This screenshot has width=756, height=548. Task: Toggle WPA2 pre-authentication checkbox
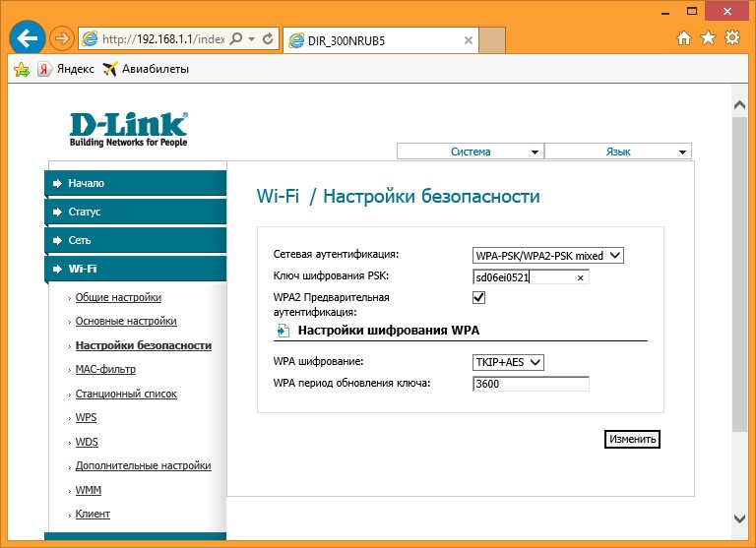[x=479, y=297]
